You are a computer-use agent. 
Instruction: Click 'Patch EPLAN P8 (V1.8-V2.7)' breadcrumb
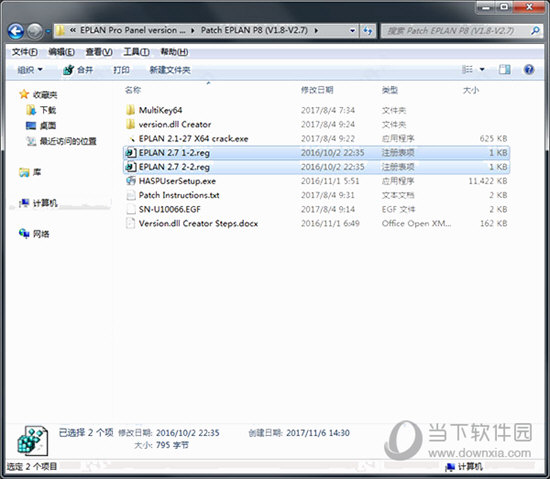point(254,31)
